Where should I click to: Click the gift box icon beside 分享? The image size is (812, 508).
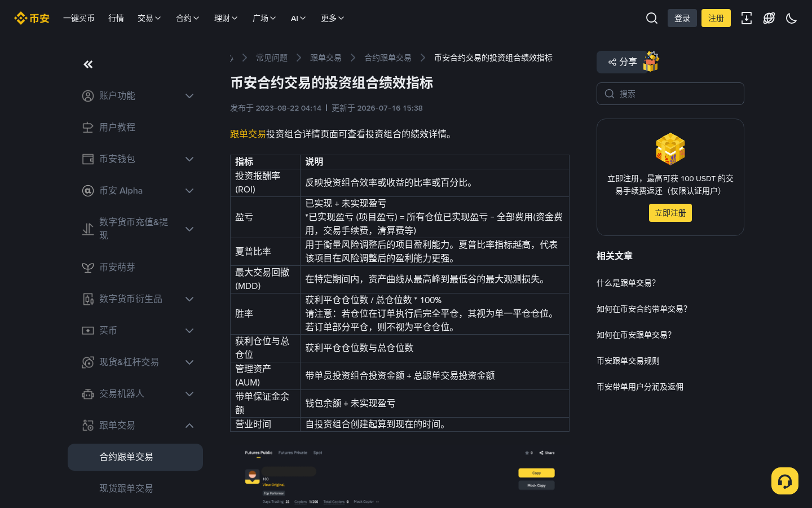point(651,62)
